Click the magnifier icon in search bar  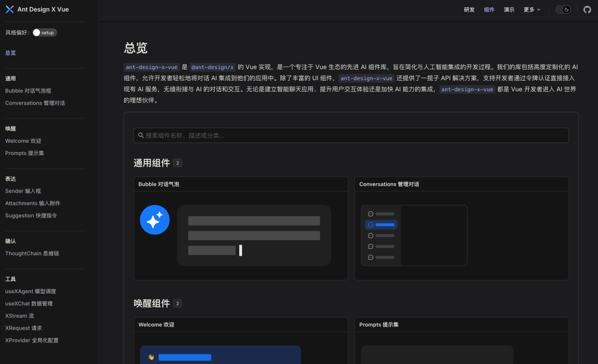(140, 135)
